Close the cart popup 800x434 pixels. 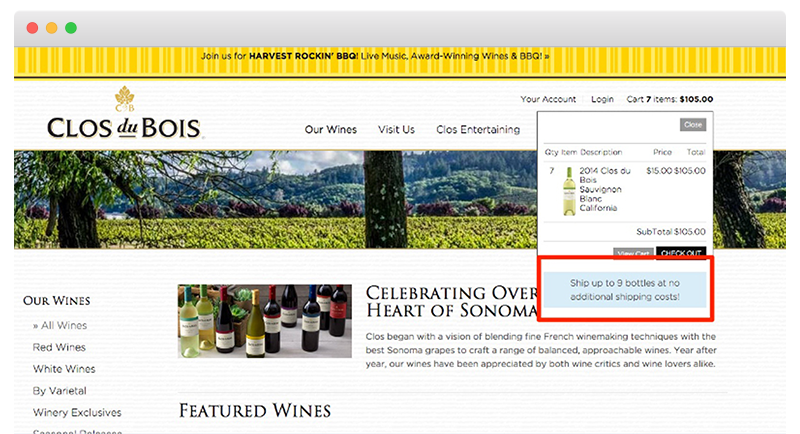point(693,125)
